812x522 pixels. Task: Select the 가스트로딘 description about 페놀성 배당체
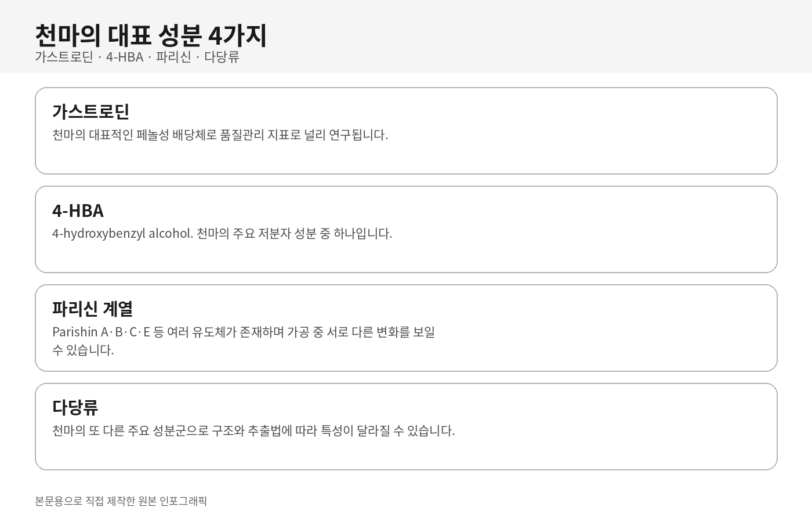click(220, 135)
